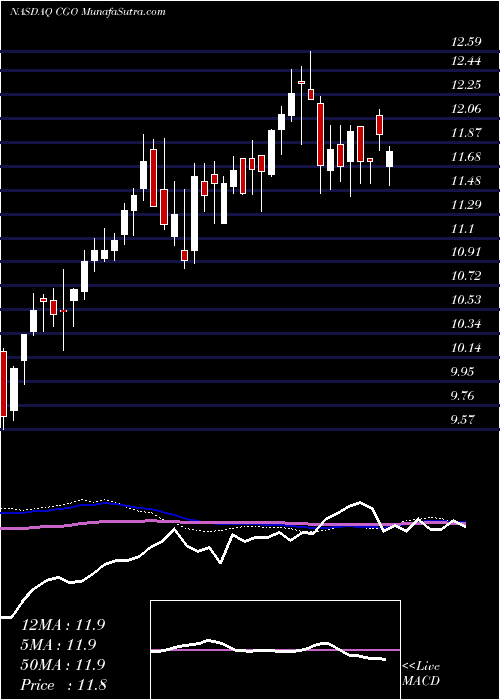Click the 5MA : 11.9 readout
Screen dimensions: 500x700
coord(59,645)
